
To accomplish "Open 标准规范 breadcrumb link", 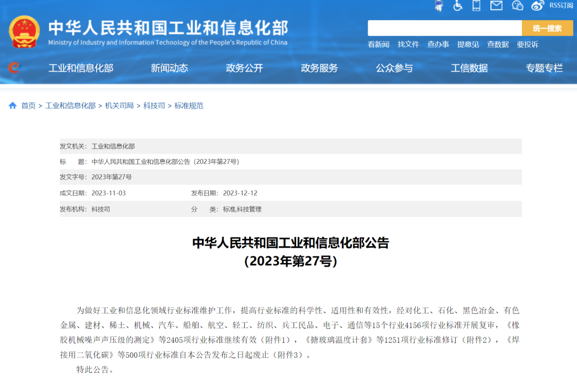I will (x=189, y=106).
